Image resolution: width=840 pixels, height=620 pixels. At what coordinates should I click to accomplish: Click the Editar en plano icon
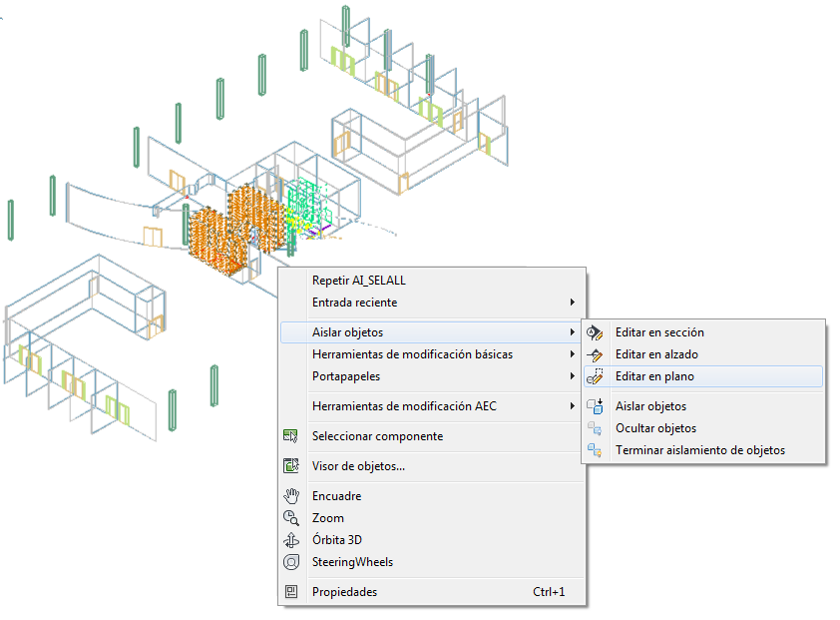595,376
